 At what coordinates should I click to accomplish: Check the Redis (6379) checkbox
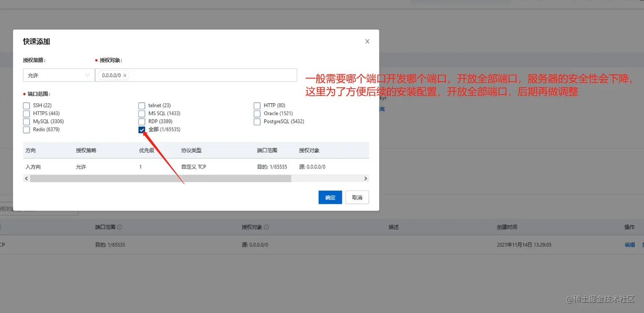coord(26,130)
